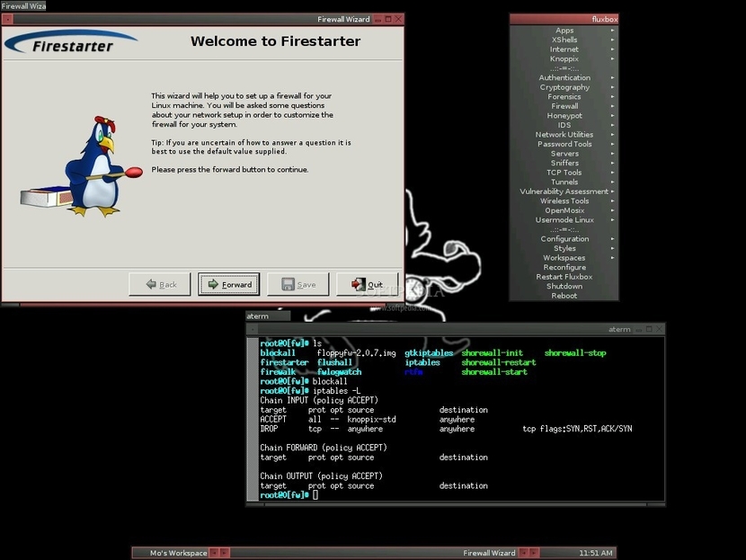Screen dimensions: 746x560
Task: Open the Vulnerability Assessment submenu
Action: tap(564, 191)
